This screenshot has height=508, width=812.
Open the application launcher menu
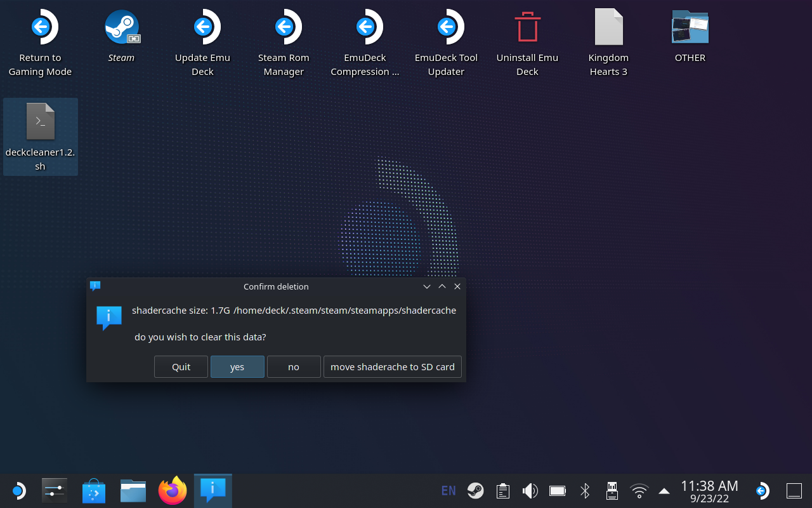point(18,491)
